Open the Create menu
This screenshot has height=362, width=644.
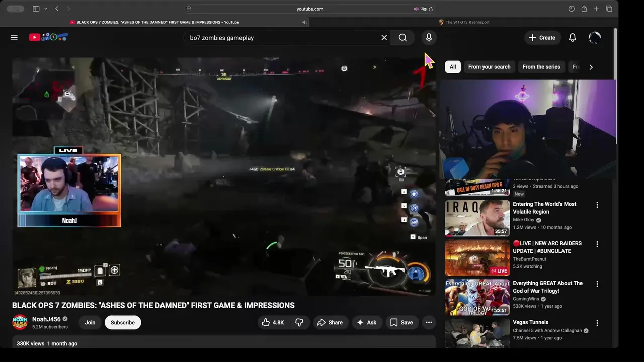click(542, 38)
